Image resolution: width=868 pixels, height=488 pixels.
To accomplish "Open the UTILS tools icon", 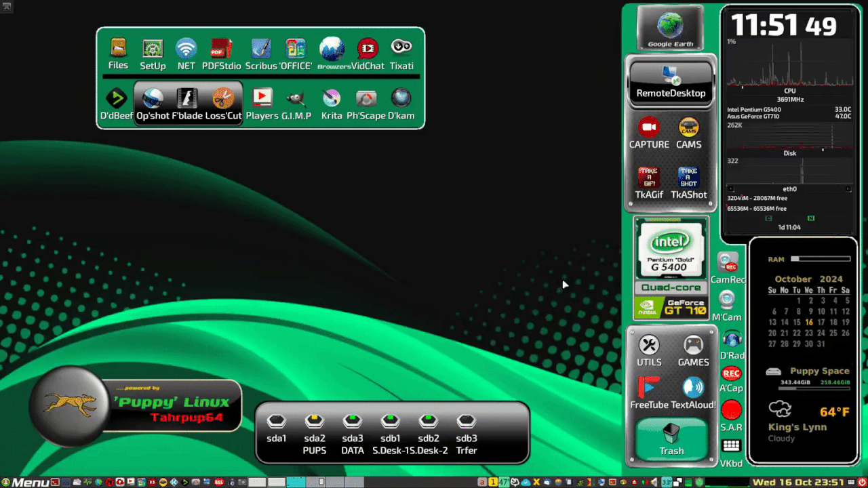I will pyautogui.click(x=649, y=345).
